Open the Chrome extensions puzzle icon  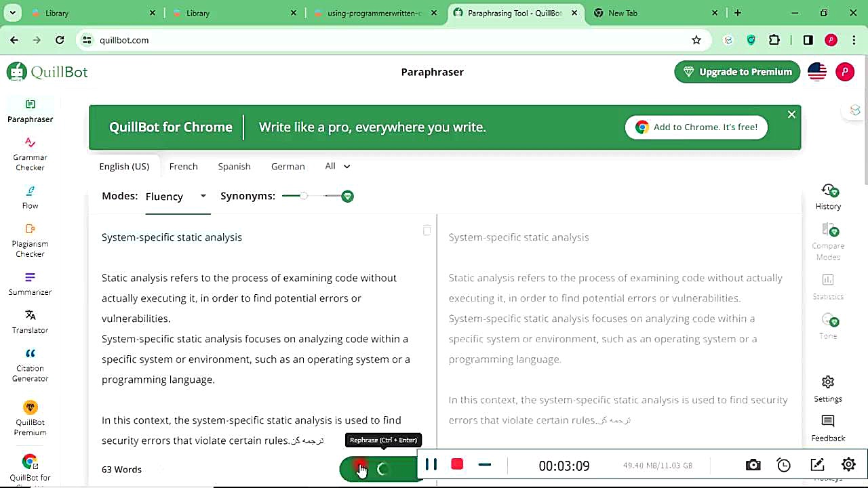click(x=774, y=40)
